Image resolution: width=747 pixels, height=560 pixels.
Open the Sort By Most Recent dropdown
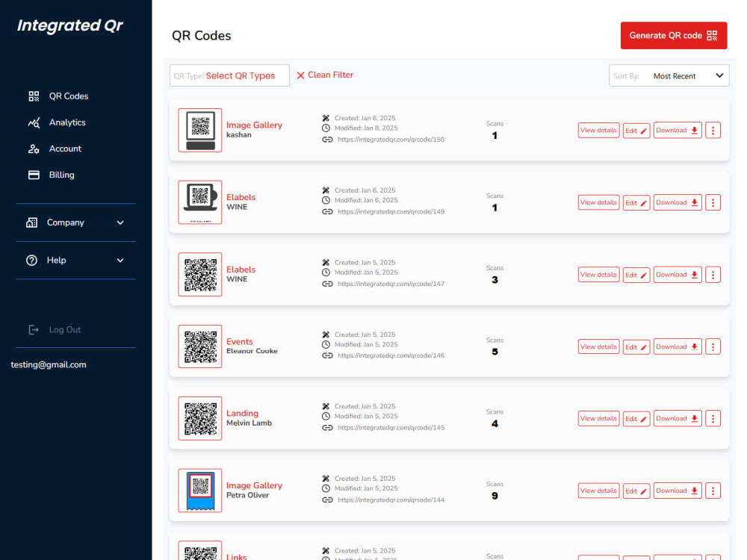pyautogui.click(x=669, y=75)
